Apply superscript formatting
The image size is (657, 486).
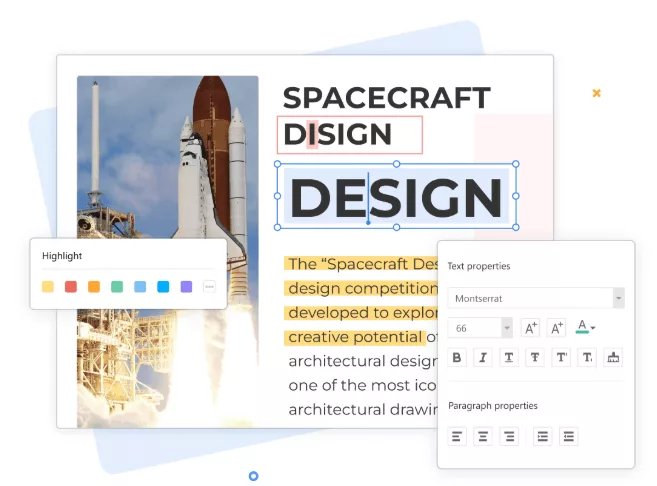click(x=561, y=357)
